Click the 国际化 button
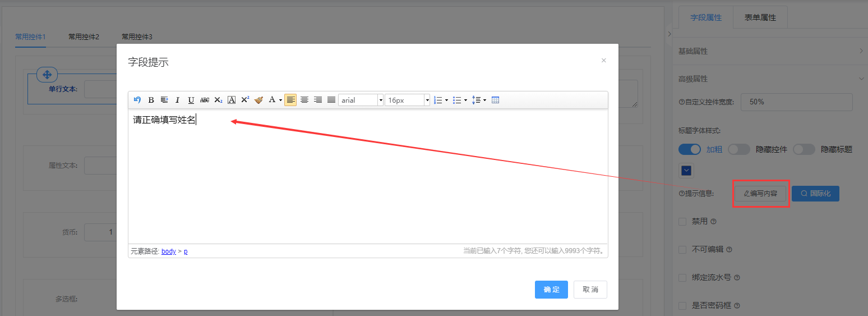The height and width of the screenshot is (316, 868). click(x=816, y=194)
